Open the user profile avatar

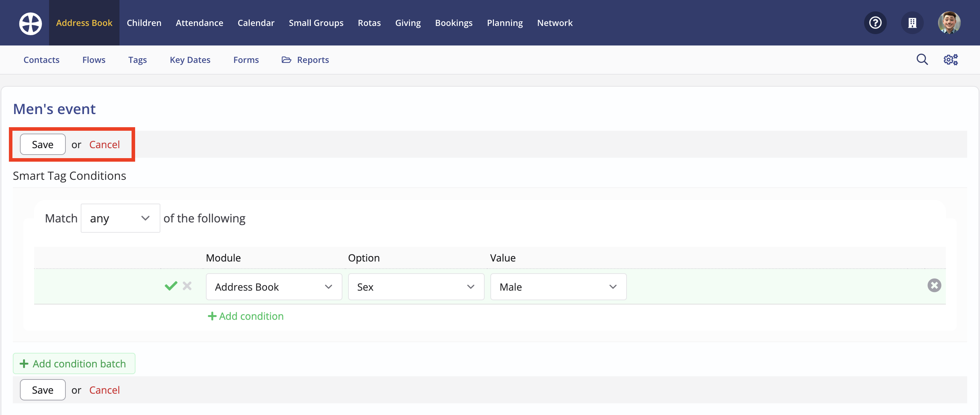click(x=949, y=23)
